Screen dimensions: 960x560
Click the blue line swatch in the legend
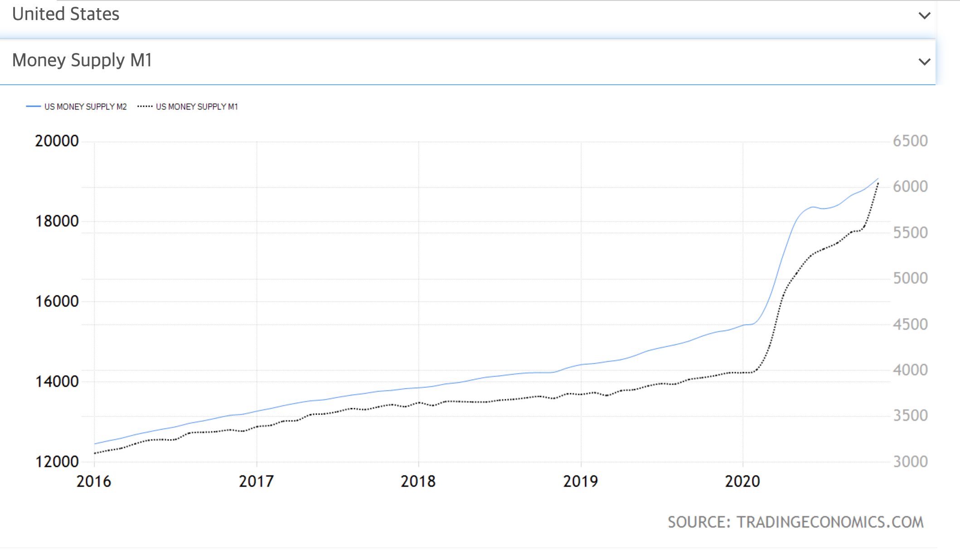click(x=34, y=107)
